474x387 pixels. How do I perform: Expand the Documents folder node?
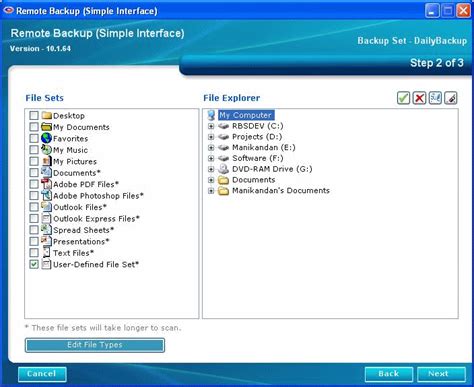point(211,180)
